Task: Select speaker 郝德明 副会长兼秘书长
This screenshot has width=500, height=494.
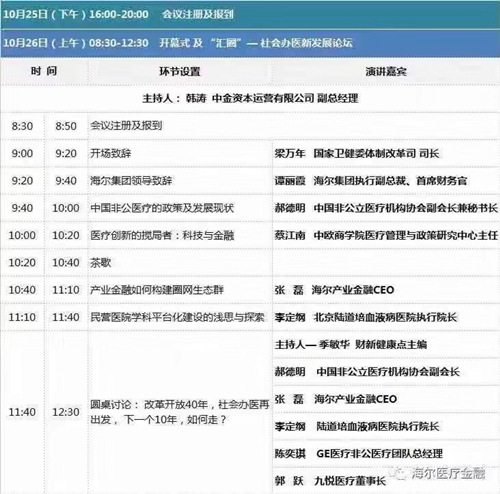Action: (386, 208)
